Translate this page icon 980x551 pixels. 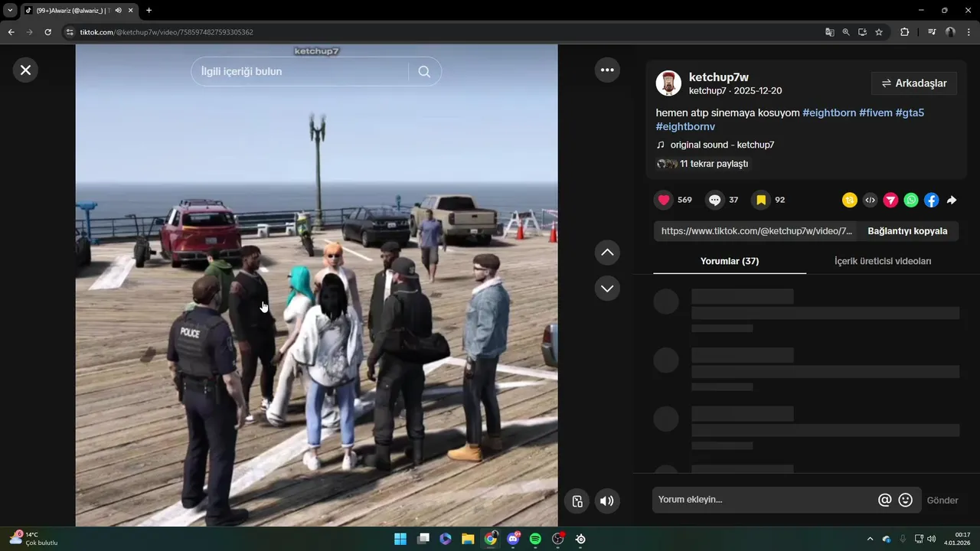tap(829, 32)
